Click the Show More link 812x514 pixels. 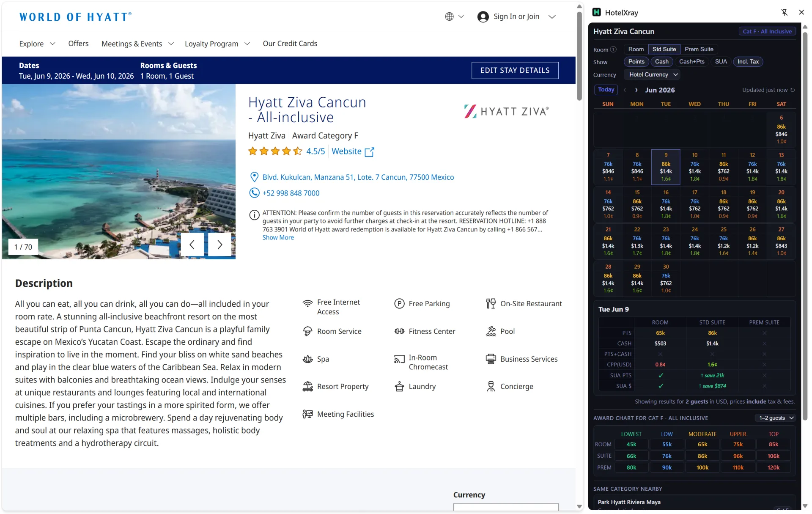click(278, 238)
